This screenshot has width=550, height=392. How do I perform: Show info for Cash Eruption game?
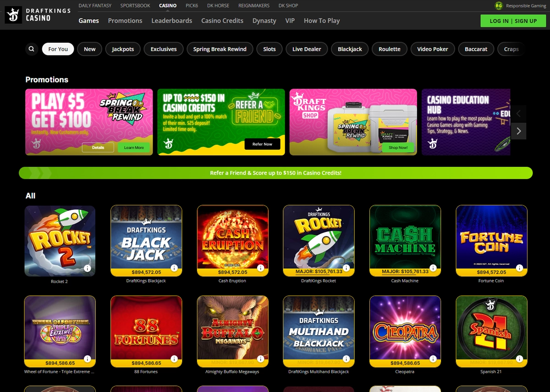pos(260,268)
